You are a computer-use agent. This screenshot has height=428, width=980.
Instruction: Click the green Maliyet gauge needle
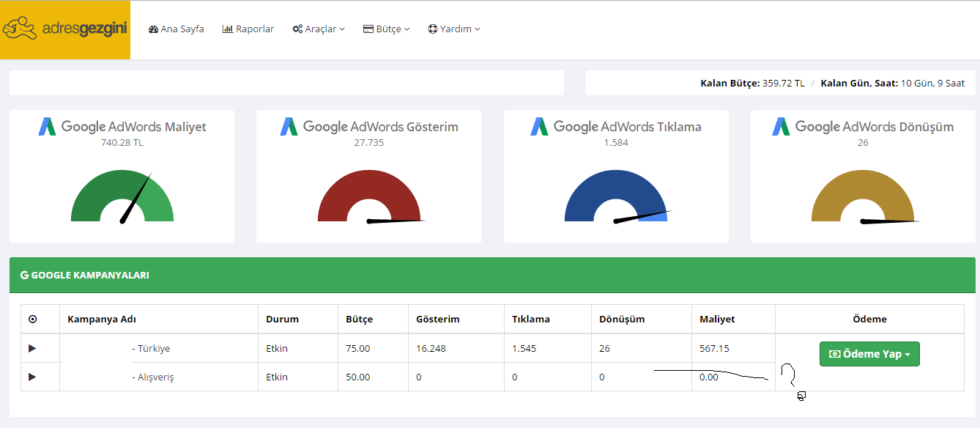tap(136, 198)
